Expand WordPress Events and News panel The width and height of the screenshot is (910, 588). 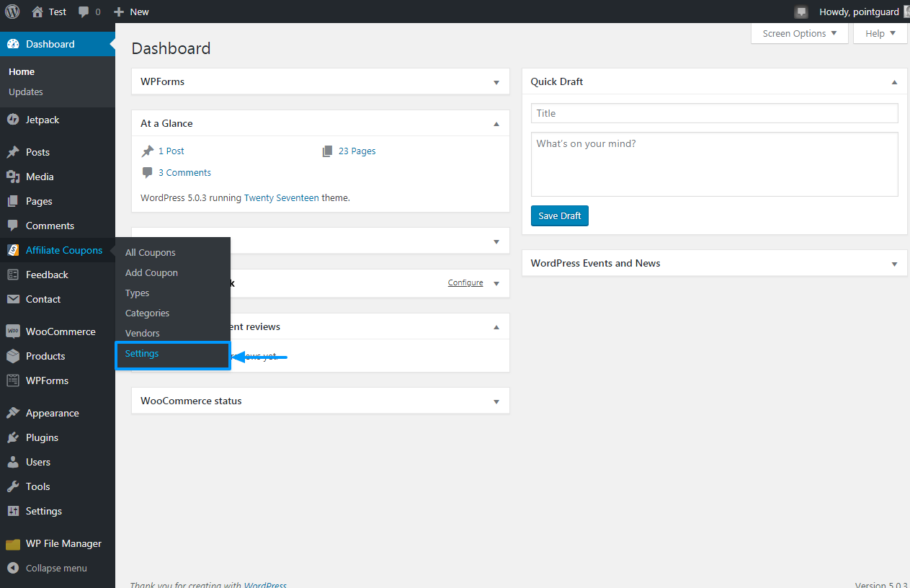pyautogui.click(x=894, y=264)
